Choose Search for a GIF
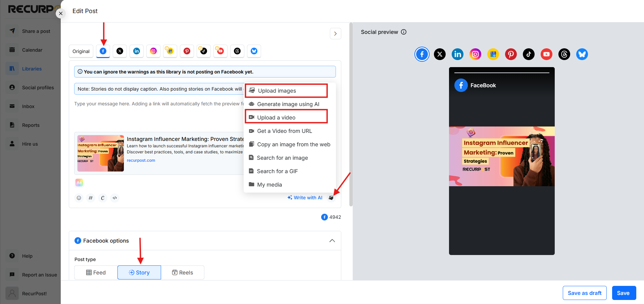 point(290,171)
